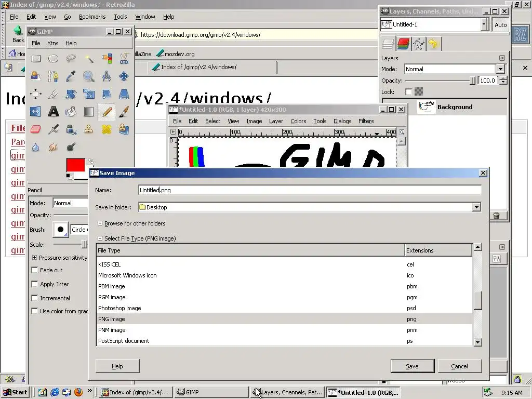Open the Layer menu in image window
The height and width of the screenshot is (399, 532).
[276, 121]
